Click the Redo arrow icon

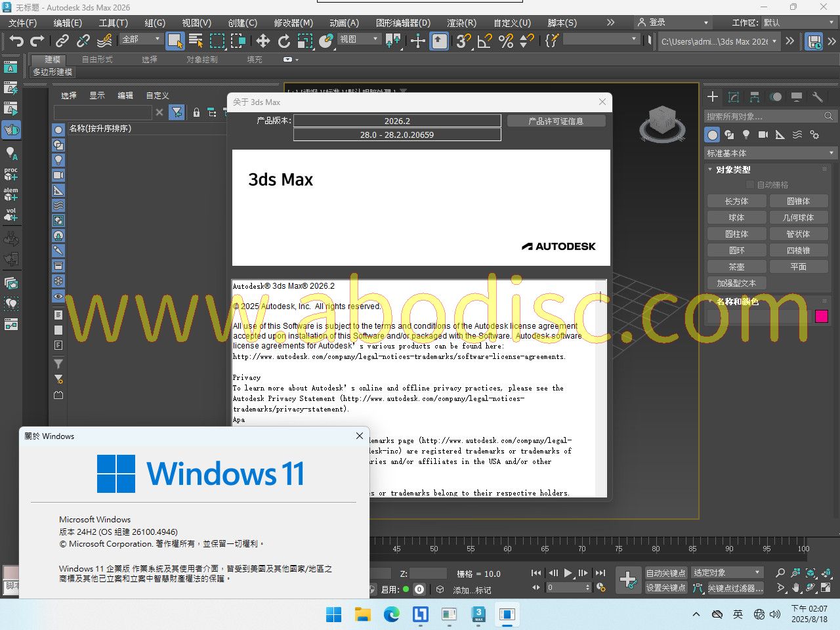point(37,41)
